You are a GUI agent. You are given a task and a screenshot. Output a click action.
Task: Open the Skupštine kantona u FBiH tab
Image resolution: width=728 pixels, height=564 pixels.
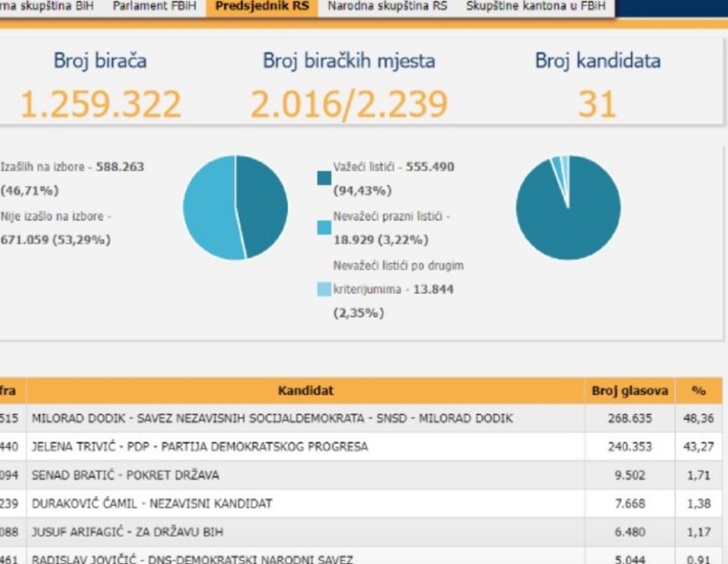coord(535,6)
